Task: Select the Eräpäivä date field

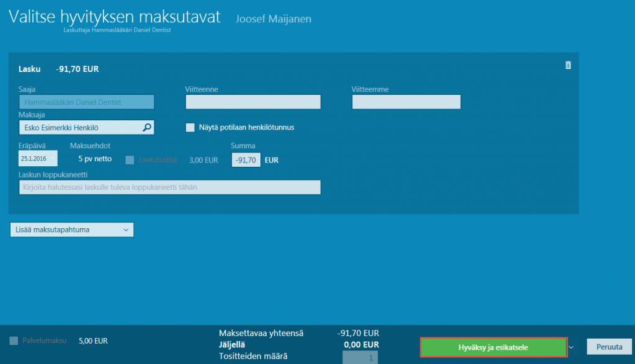Action: pos(37,158)
